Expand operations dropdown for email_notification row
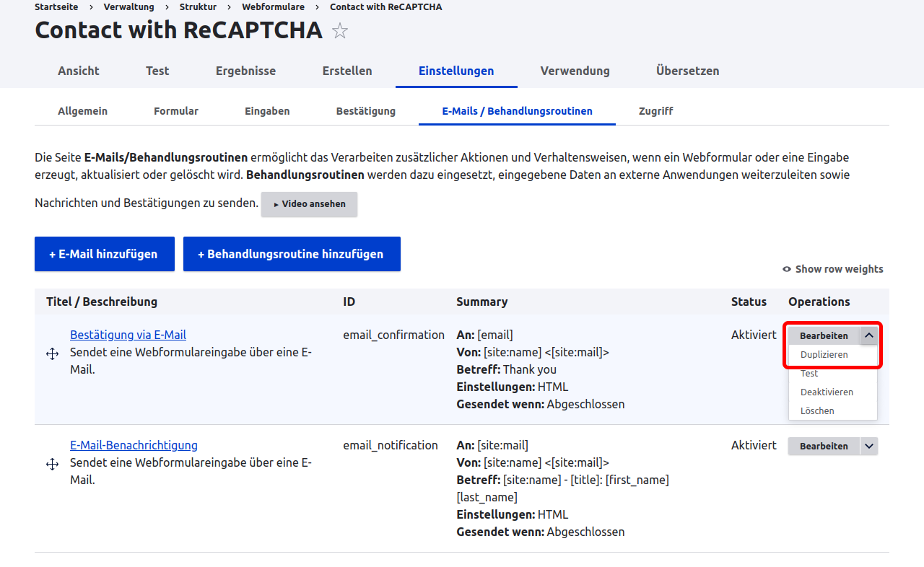The width and height of the screenshot is (924, 567). click(x=869, y=446)
